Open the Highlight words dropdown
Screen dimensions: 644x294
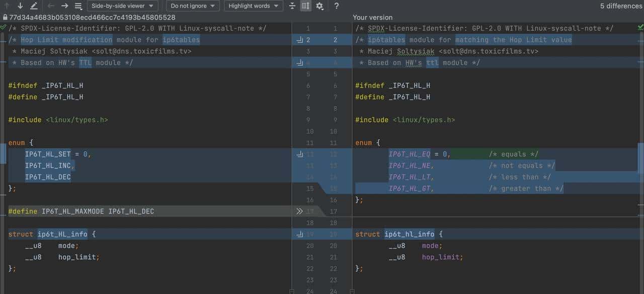coord(253,6)
